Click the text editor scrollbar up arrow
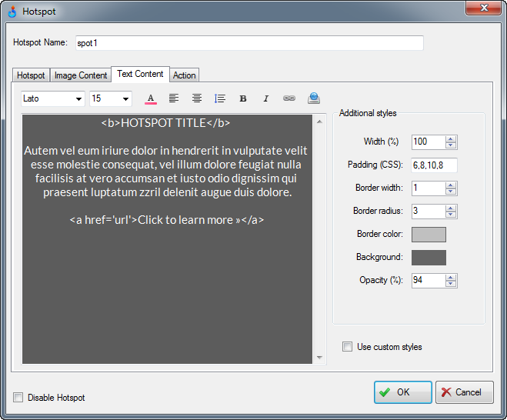The image size is (507, 420). click(319, 122)
